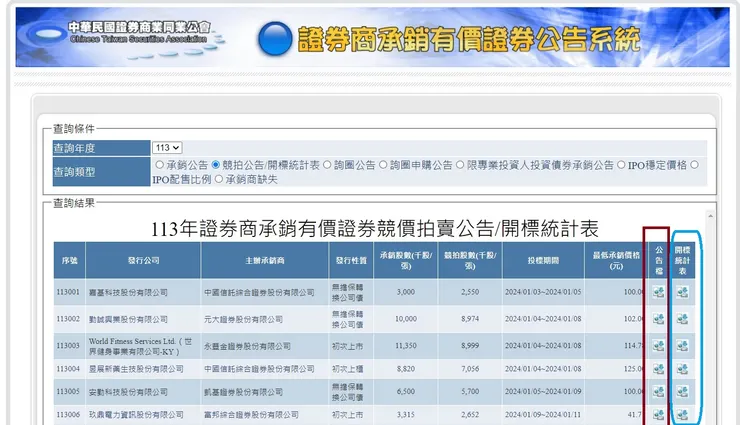Click the 發行性質 column header
The height and width of the screenshot is (425, 740).
click(x=351, y=260)
